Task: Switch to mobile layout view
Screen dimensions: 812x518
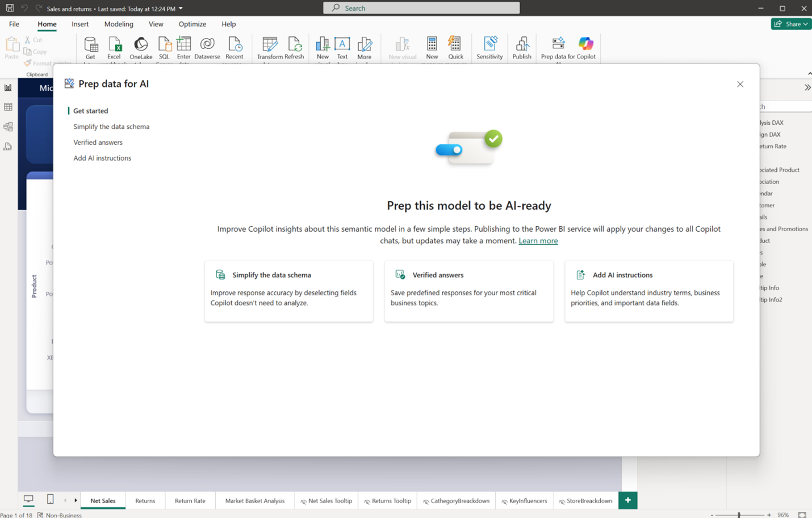Action: pos(50,498)
